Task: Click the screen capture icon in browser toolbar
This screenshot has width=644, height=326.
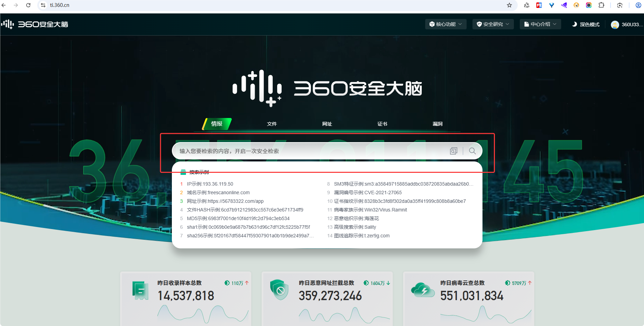Action: tap(620, 5)
